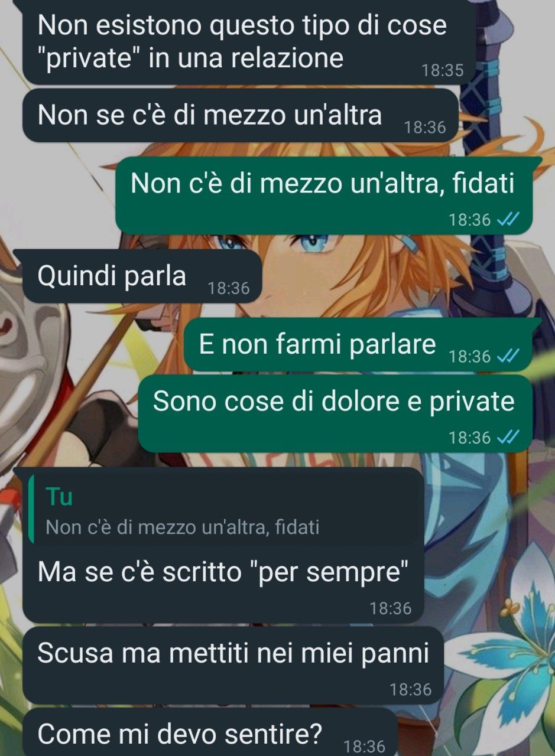Screen dimensions: 555x756
Task: Tap the 18:36 timestamp beside 'Quindi parla'
Action: pyautogui.click(x=229, y=288)
